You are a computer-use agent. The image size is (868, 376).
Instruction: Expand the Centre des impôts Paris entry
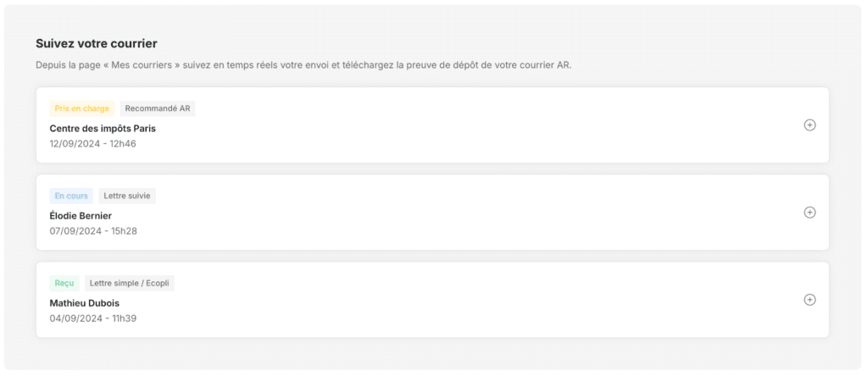tap(810, 125)
